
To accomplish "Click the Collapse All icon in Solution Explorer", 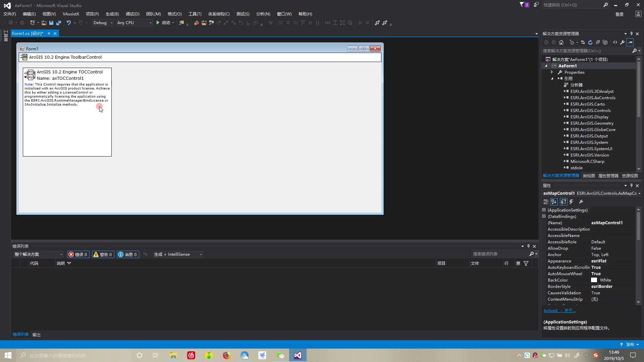I will (598, 42).
